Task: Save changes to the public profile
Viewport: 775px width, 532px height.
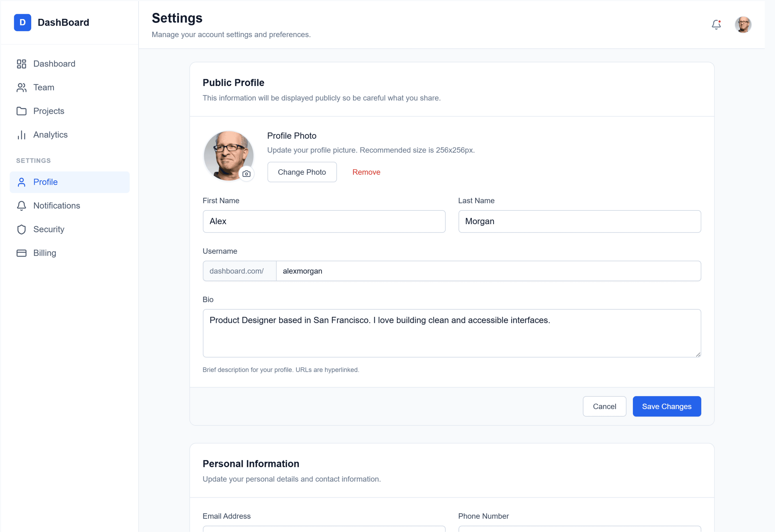Action: point(667,406)
